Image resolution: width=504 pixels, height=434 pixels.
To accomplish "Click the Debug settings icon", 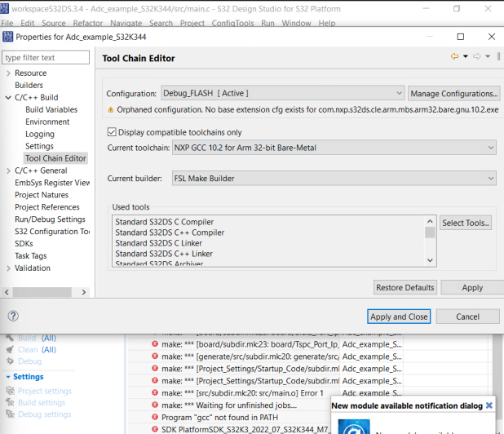I will click(10, 414).
